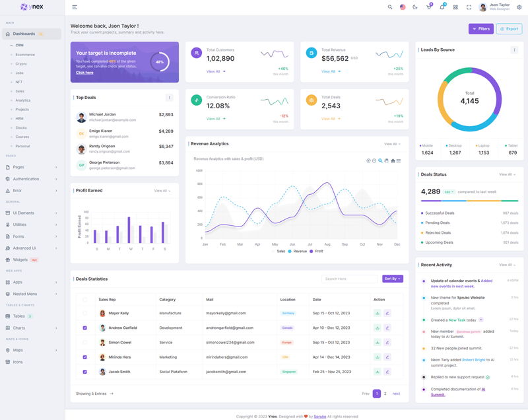This screenshot has width=528, height=420.
Task: Open Revenue Analytics View All dropdown
Action: tap(392, 144)
